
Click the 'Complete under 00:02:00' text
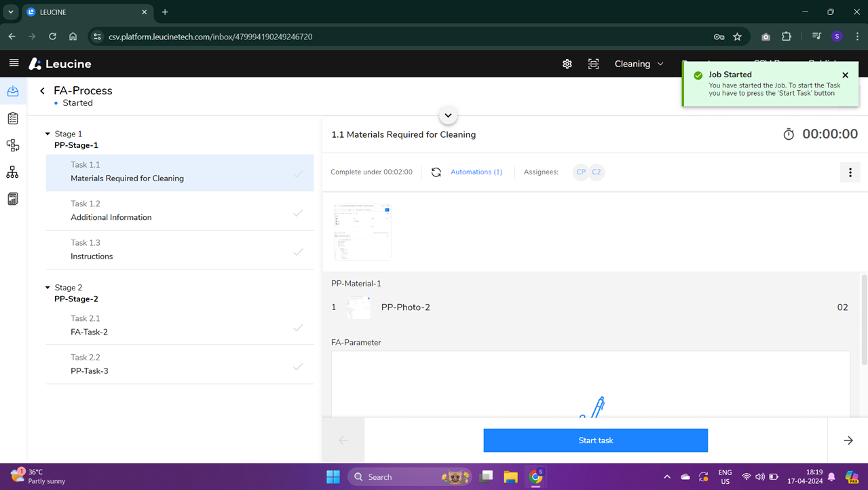coord(371,172)
